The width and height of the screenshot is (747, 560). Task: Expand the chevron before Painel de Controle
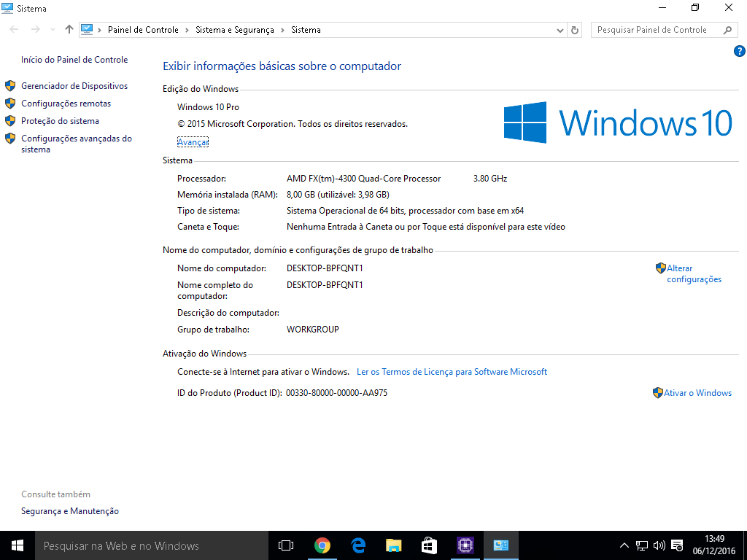(x=99, y=30)
